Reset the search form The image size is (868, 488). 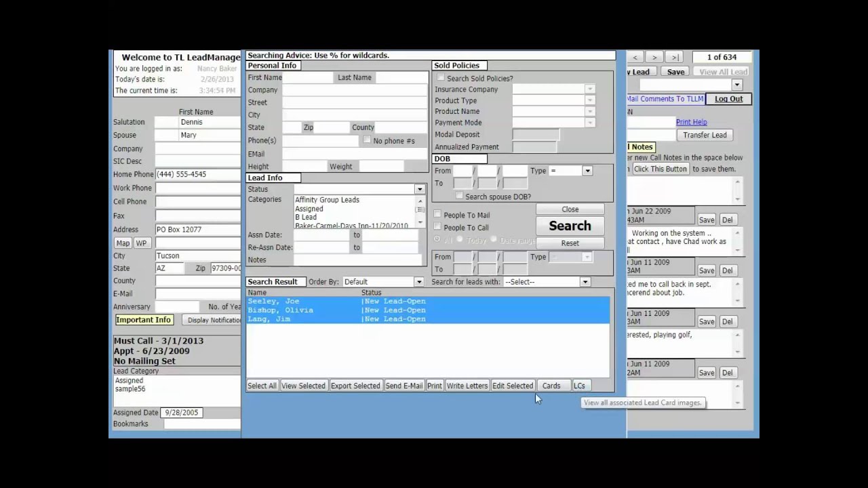click(x=570, y=243)
